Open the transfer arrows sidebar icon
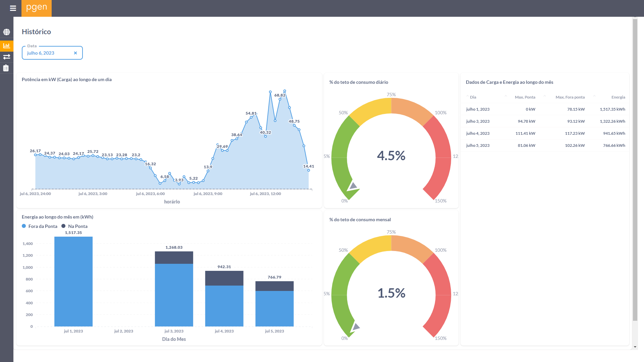Screen dimensions: 644x362 (x=7, y=57)
